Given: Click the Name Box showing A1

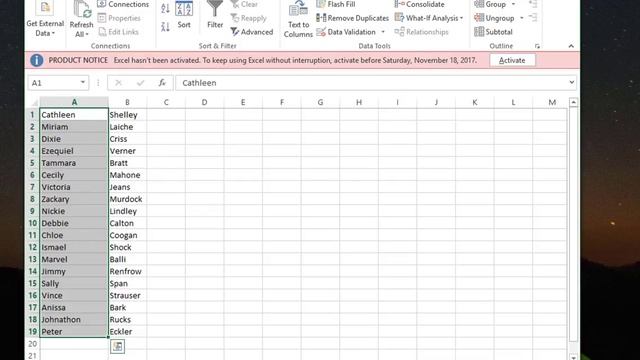Looking at the screenshot, I should click(x=53, y=83).
